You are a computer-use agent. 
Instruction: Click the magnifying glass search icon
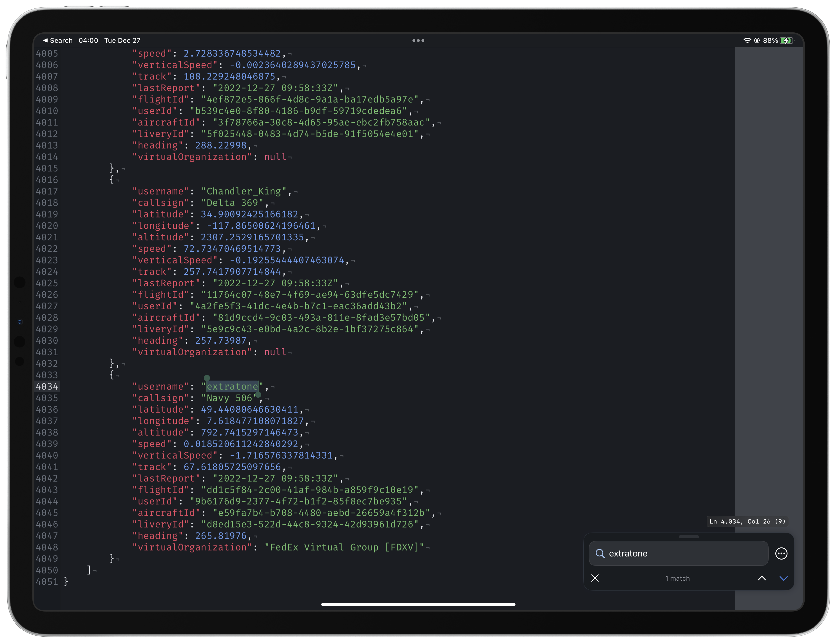pos(600,553)
